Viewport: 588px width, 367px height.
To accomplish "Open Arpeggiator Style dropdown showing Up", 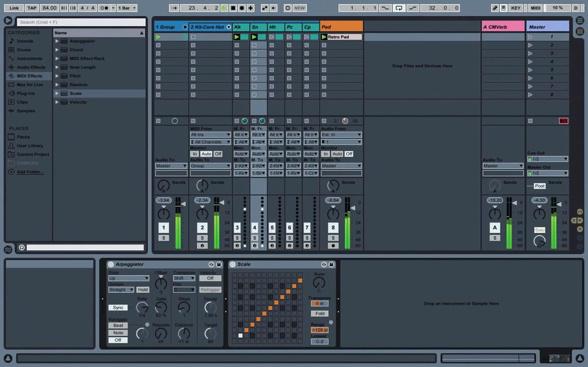I will coord(129,278).
